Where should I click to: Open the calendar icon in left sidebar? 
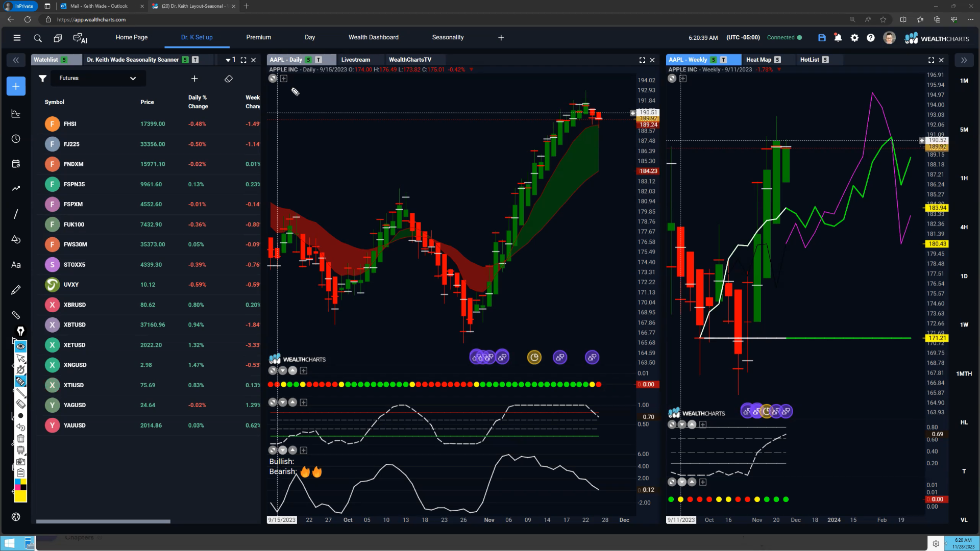[16, 164]
